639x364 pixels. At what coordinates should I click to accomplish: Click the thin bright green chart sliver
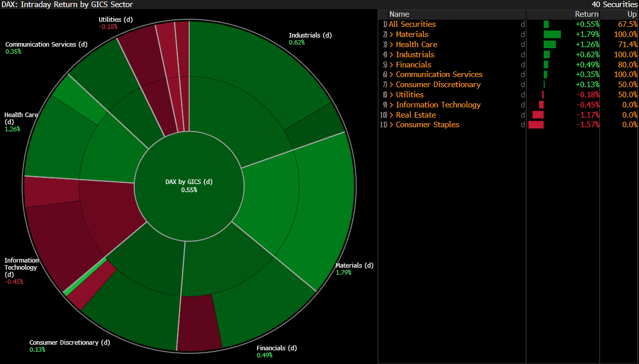click(85, 276)
